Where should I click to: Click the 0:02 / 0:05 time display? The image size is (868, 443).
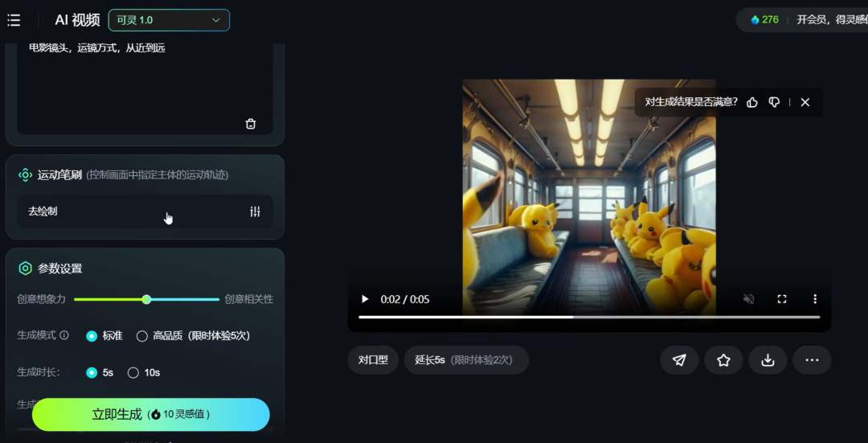tap(405, 300)
